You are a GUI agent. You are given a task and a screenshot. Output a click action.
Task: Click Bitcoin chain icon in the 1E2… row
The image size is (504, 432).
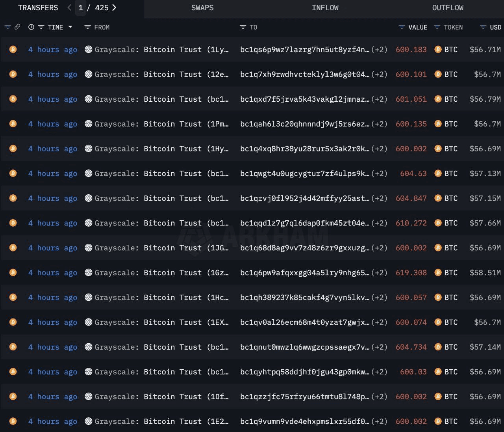pos(13,421)
